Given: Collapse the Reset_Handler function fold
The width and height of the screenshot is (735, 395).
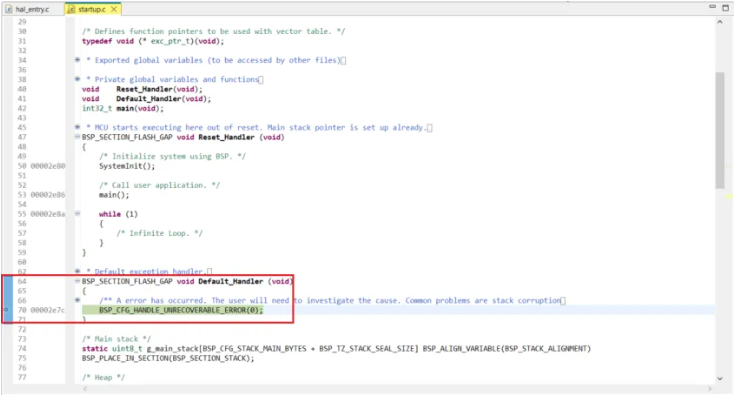Looking at the screenshot, I should (x=77, y=137).
